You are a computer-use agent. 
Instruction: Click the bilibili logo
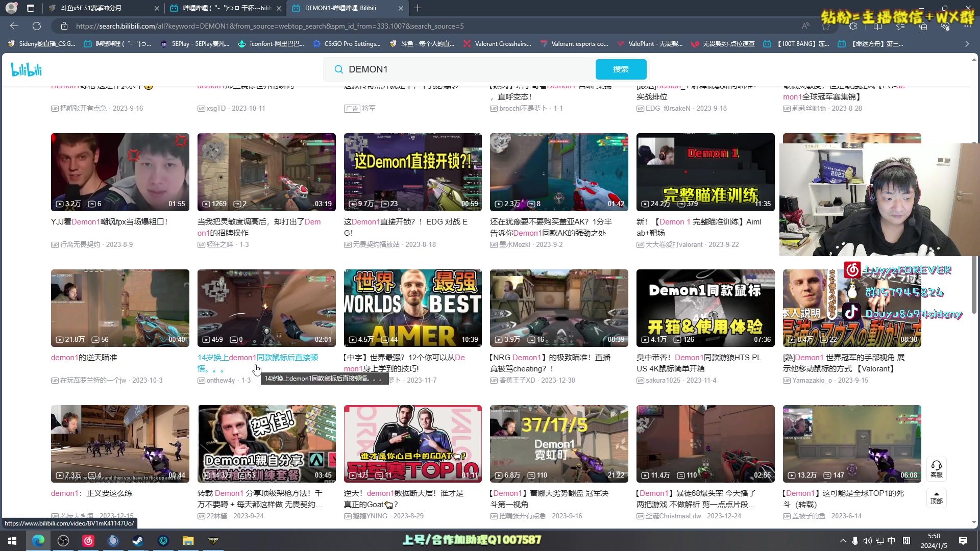point(26,69)
